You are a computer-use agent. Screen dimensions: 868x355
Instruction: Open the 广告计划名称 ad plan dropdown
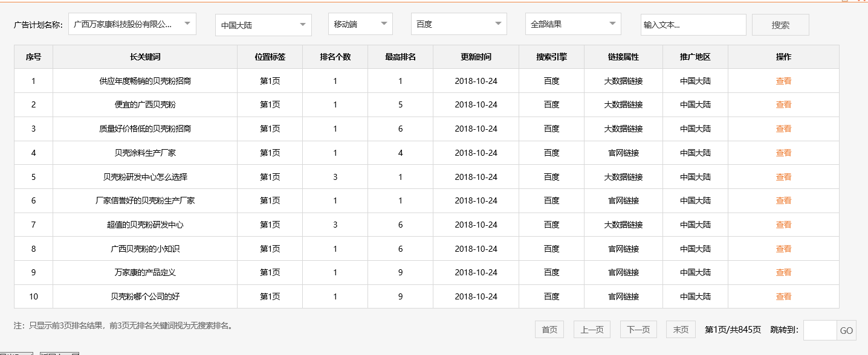(131, 24)
